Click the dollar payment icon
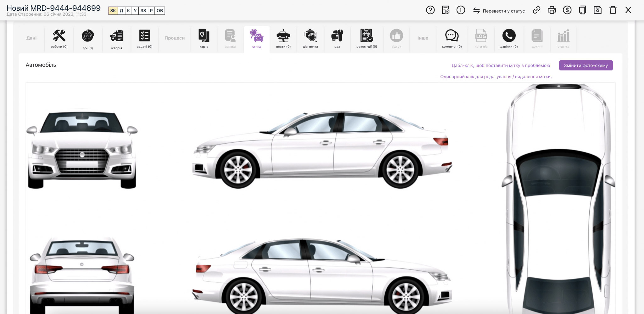Image resolution: width=644 pixels, height=314 pixels. [567, 10]
